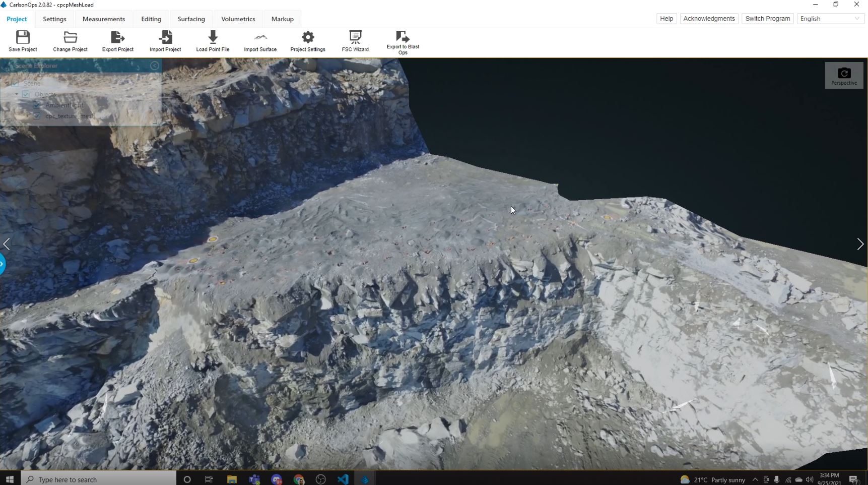Toggle the Objects checkbox in Scene Explorer

(x=26, y=94)
